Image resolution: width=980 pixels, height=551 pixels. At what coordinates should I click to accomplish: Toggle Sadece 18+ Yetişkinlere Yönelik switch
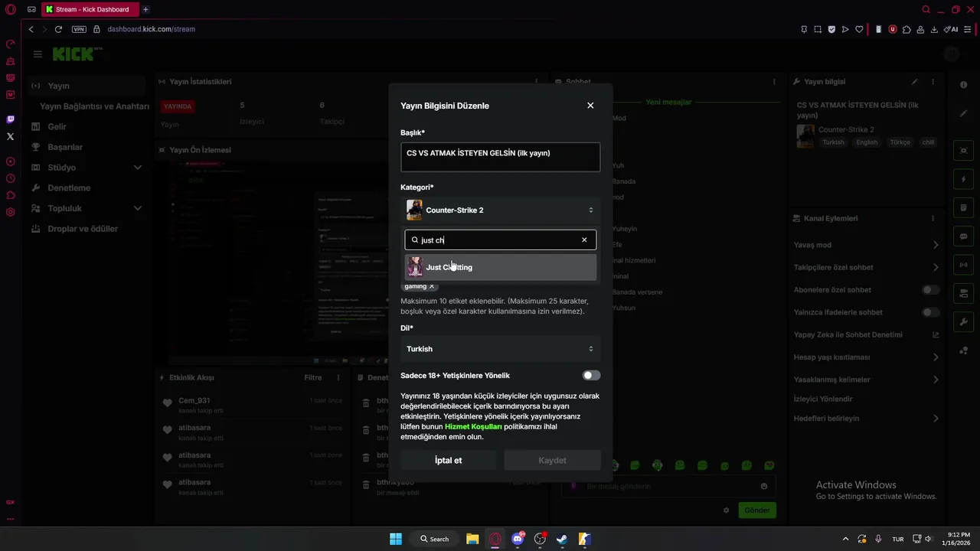click(591, 376)
